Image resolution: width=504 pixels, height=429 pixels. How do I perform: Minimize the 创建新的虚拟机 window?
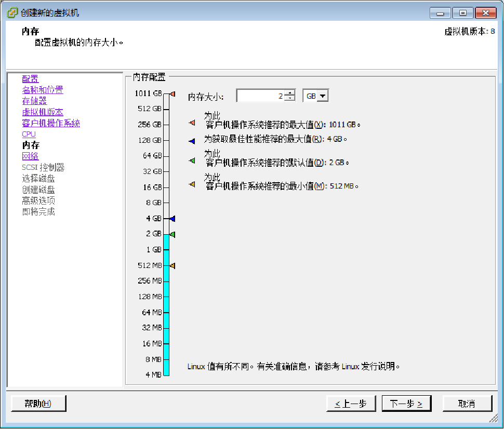click(x=441, y=13)
